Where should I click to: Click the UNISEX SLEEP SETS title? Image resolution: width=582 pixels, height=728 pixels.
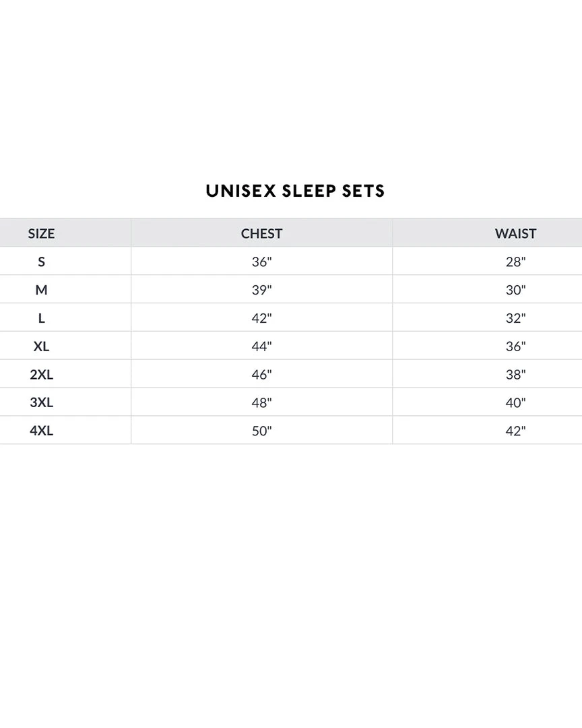[x=295, y=191]
